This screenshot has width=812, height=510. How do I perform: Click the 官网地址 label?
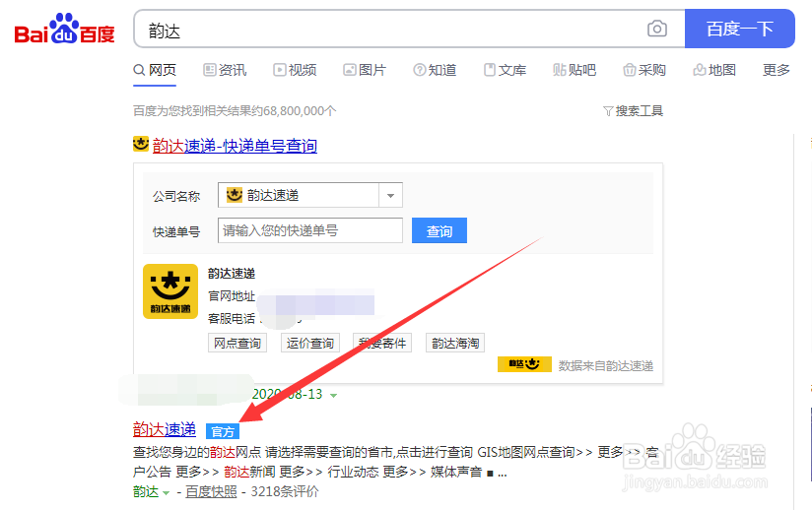pos(232,296)
